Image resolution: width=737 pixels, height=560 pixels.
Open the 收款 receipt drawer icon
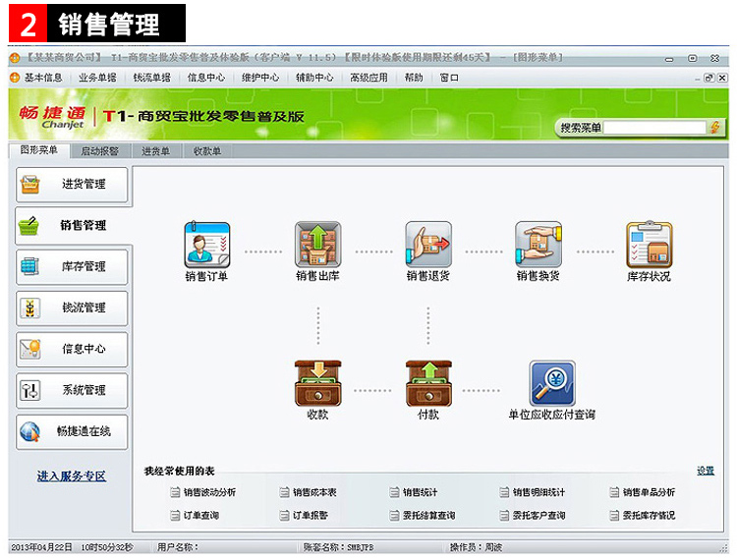(x=317, y=383)
